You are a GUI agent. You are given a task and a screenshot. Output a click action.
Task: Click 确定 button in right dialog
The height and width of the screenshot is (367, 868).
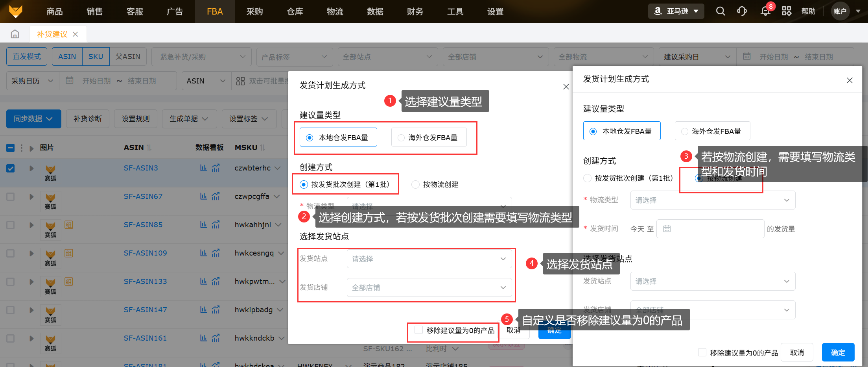click(838, 352)
